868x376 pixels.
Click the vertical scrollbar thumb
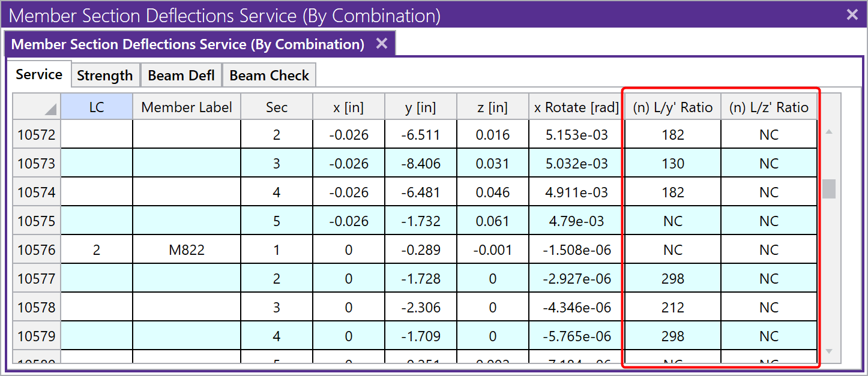pos(829,189)
